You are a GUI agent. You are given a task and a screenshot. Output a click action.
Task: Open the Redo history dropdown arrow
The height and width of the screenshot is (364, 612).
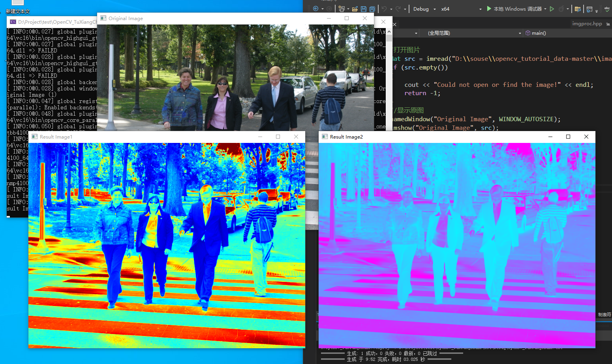click(405, 9)
